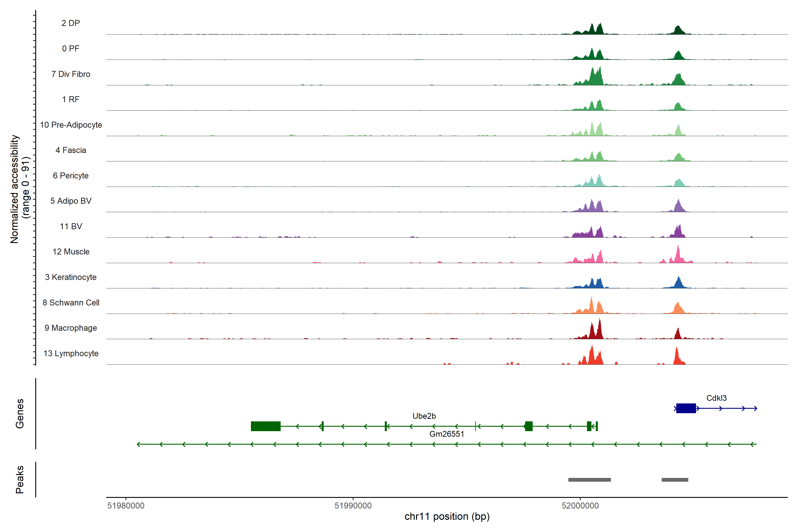Click the Genes panel label
The image size is (798, 532).
pos(20,414)
